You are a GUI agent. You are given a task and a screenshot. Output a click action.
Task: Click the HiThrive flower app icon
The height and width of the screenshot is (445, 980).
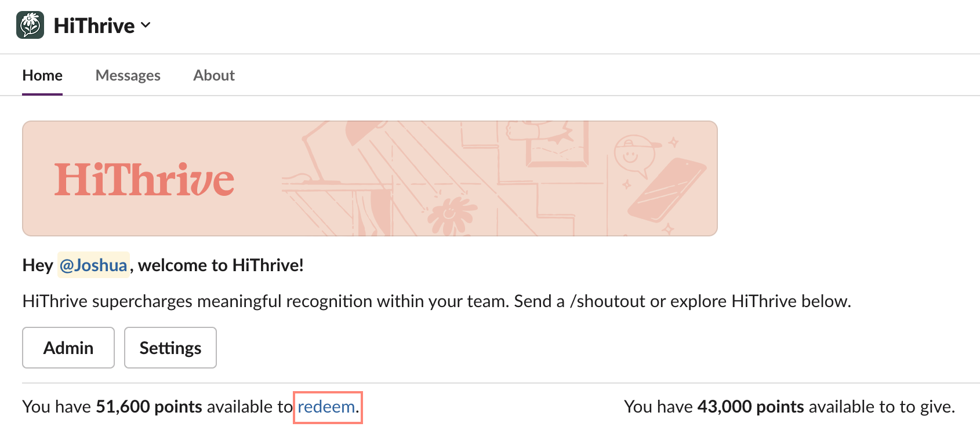click(x=30, y=25)
